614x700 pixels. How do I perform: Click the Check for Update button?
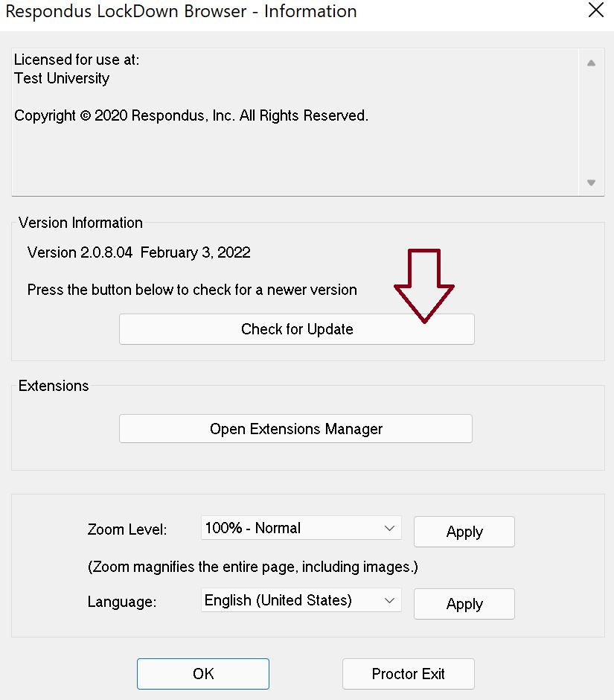297,329
